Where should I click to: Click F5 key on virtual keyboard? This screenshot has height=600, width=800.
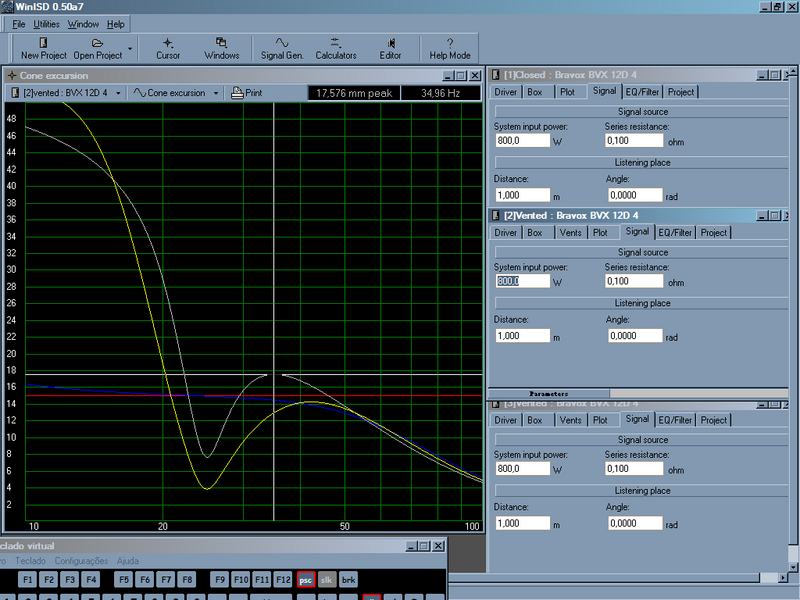(123, 580)
